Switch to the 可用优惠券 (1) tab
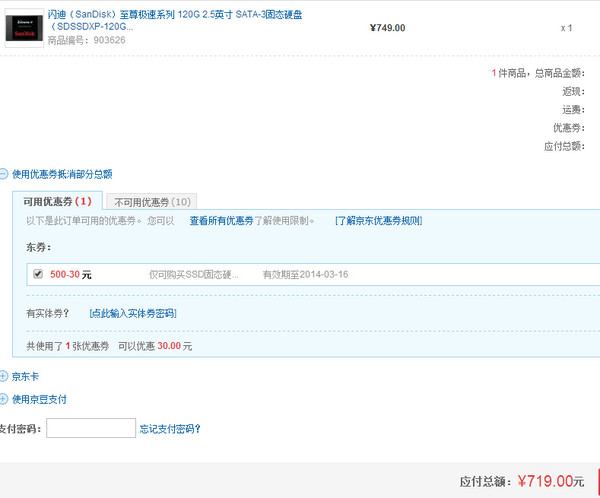600x498 pixels. [x=57, y=201]
